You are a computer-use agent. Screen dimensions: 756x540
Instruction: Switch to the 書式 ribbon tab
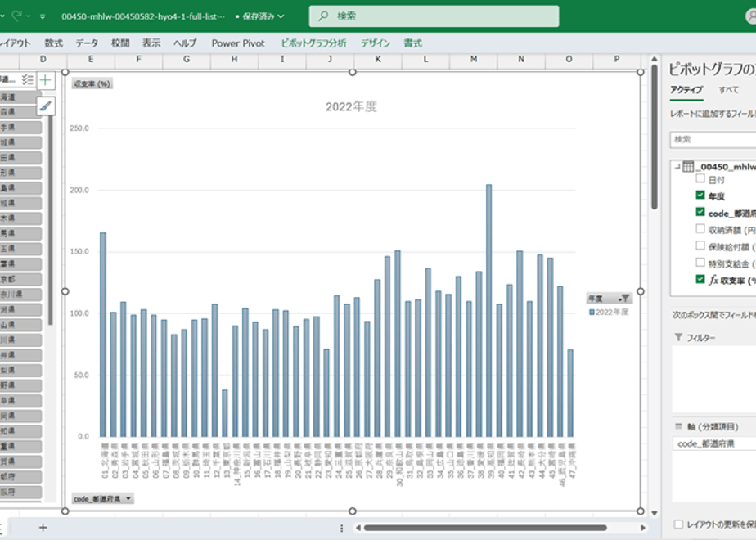(x=412, y=43)
